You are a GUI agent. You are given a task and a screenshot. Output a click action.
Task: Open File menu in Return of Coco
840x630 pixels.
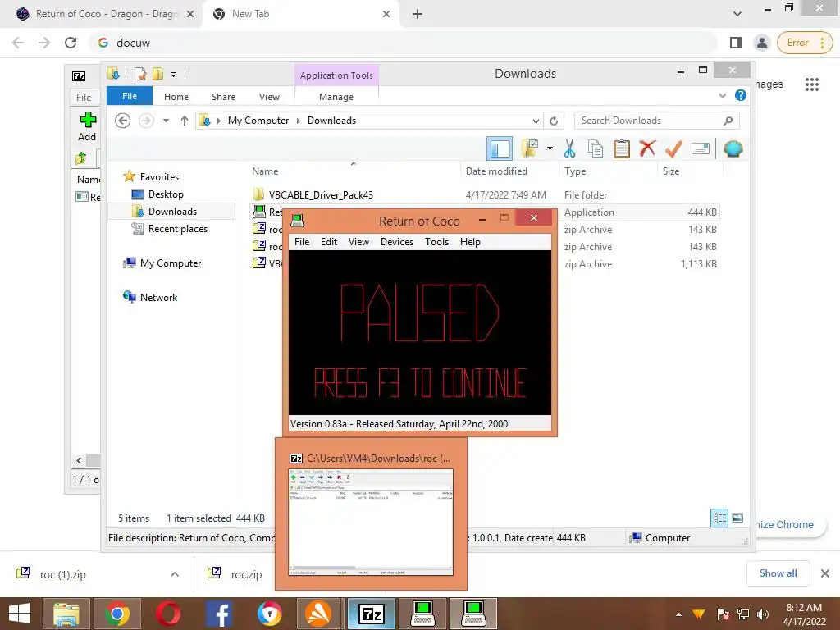tap(302, 242)
